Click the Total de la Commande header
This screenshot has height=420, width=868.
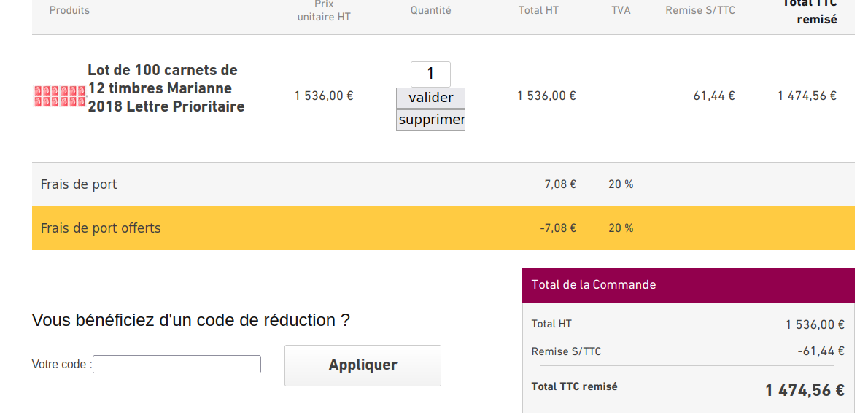coord(594,284)
